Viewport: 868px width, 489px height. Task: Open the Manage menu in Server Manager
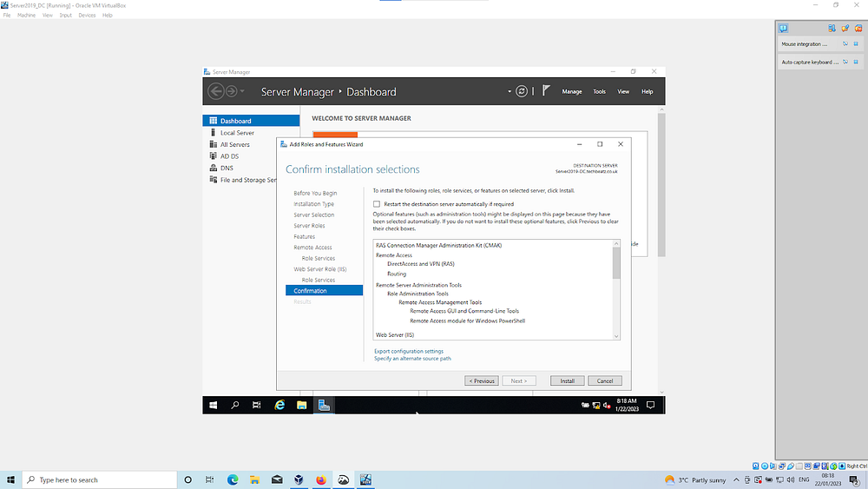point(572,91)
